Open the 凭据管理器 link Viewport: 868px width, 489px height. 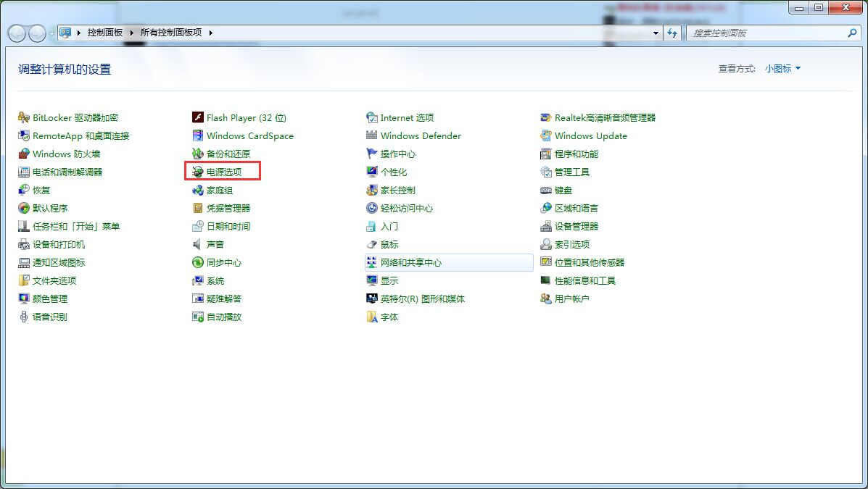pyautogui.click(x=228, y=208)
